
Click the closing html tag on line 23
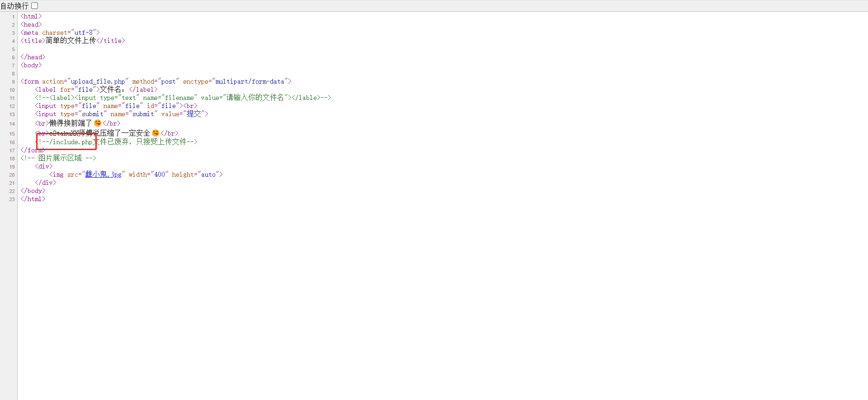tap(33, 199)
